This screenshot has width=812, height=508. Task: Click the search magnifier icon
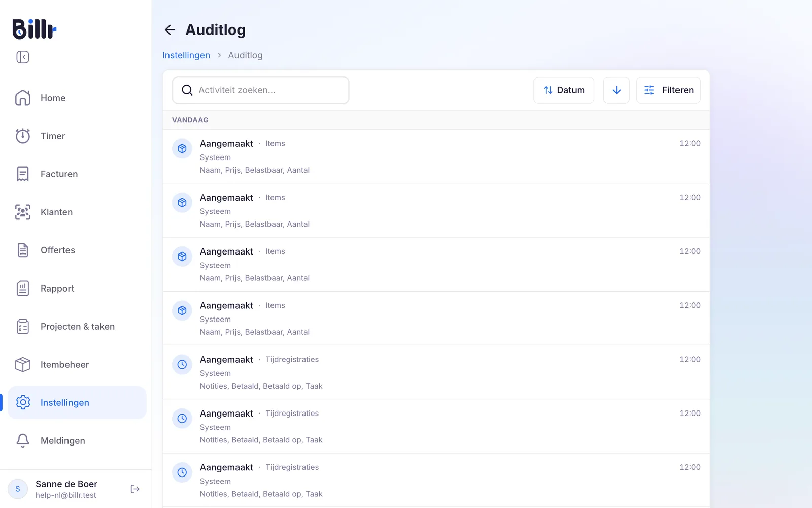click(x=187, y=90)
